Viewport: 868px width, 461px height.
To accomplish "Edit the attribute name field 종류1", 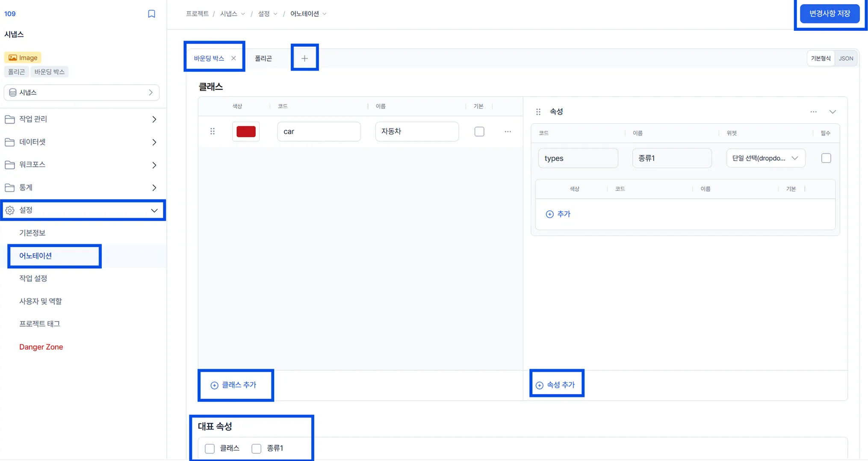I will coord(672,158).
